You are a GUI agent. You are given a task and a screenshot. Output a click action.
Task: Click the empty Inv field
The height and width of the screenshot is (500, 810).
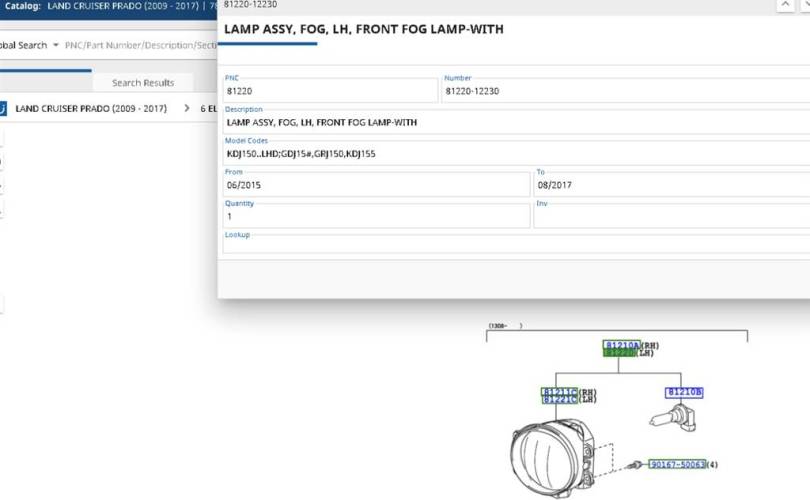coord(671,216)
